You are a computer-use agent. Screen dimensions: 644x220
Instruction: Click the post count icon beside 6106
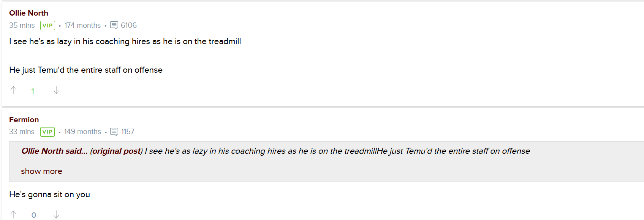click(114, 26)
